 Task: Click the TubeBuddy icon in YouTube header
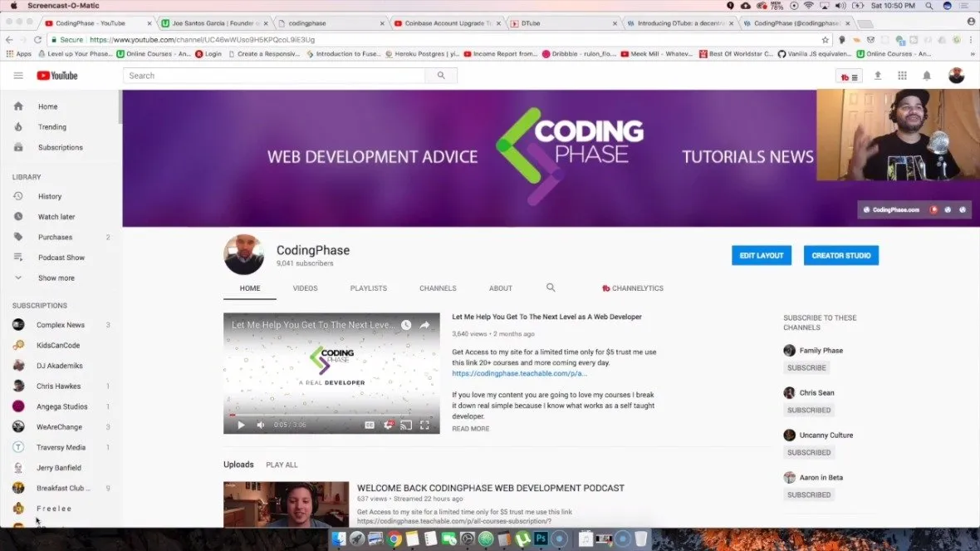tap(849, 76)
